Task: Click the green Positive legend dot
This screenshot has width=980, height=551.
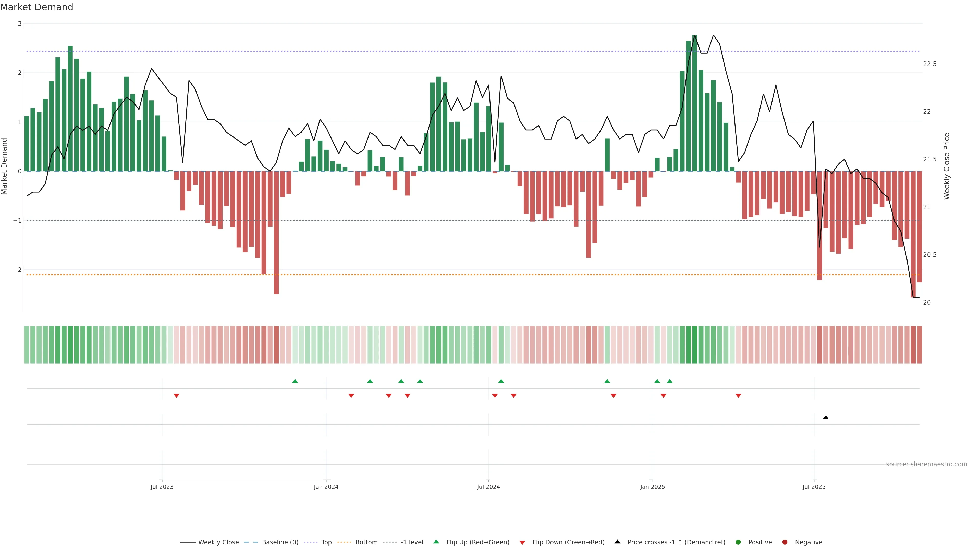Action: (x=738, y=542)
